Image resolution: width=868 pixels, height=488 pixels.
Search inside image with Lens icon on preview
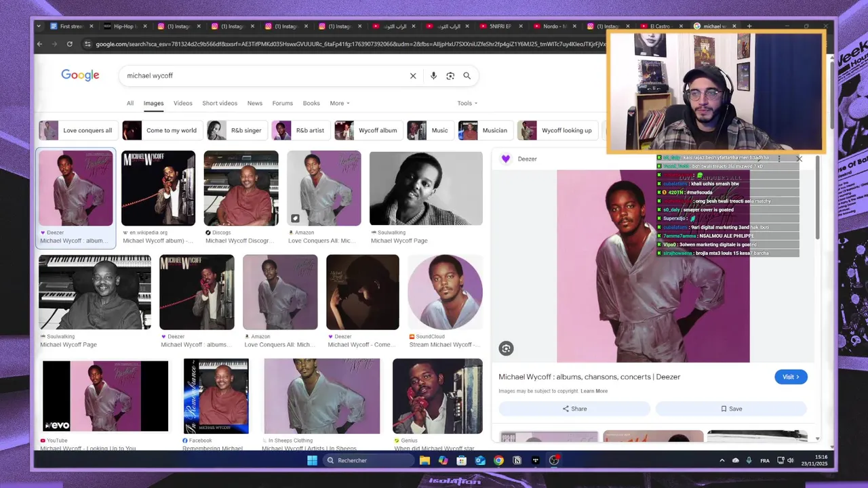[x=506, y=348]
